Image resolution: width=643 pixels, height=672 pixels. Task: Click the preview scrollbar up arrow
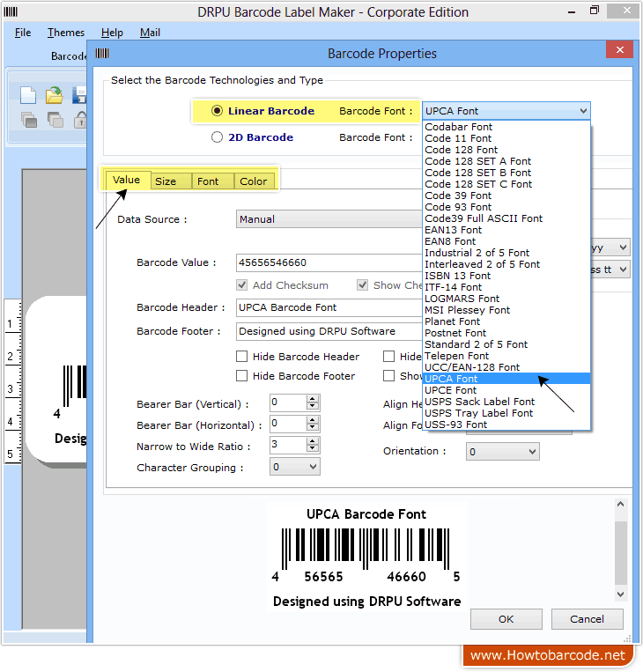point(620,505)
